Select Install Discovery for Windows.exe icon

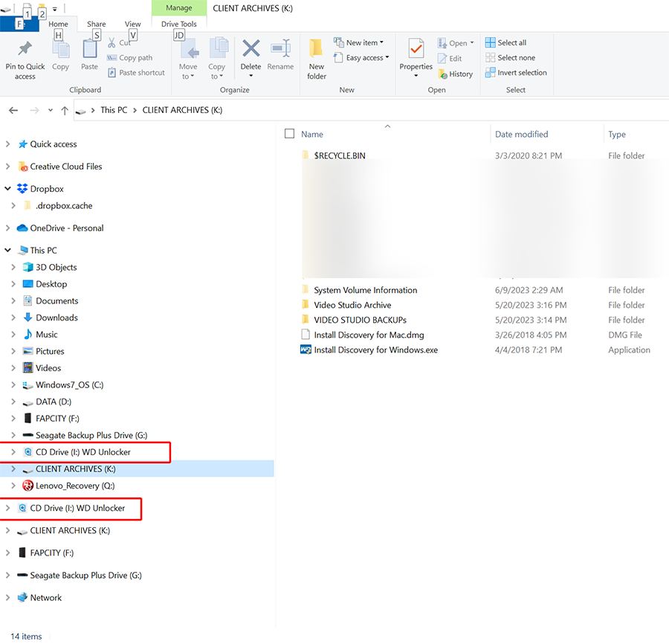point(306,350)
